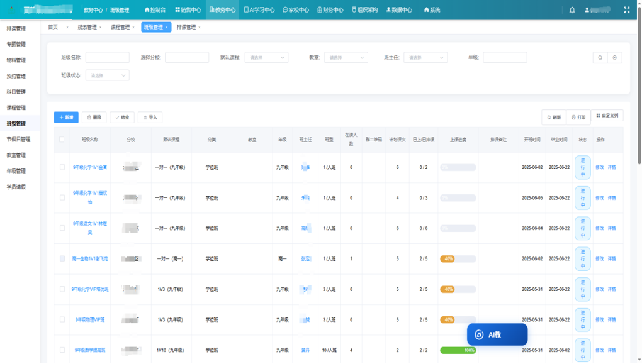Screen dimensions: 642x364
Task: Open 家校中心 in the top navigation
Action: 296,10
